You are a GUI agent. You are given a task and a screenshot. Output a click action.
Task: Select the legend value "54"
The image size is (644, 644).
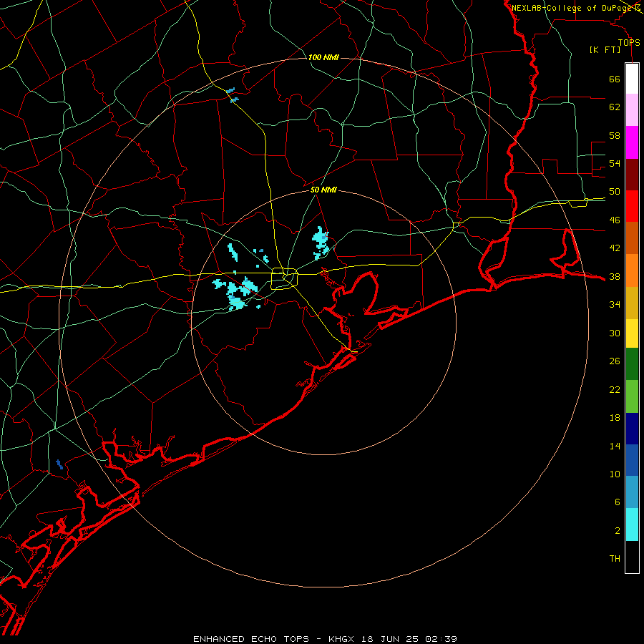pyautogui.click(x=615, y=163)
